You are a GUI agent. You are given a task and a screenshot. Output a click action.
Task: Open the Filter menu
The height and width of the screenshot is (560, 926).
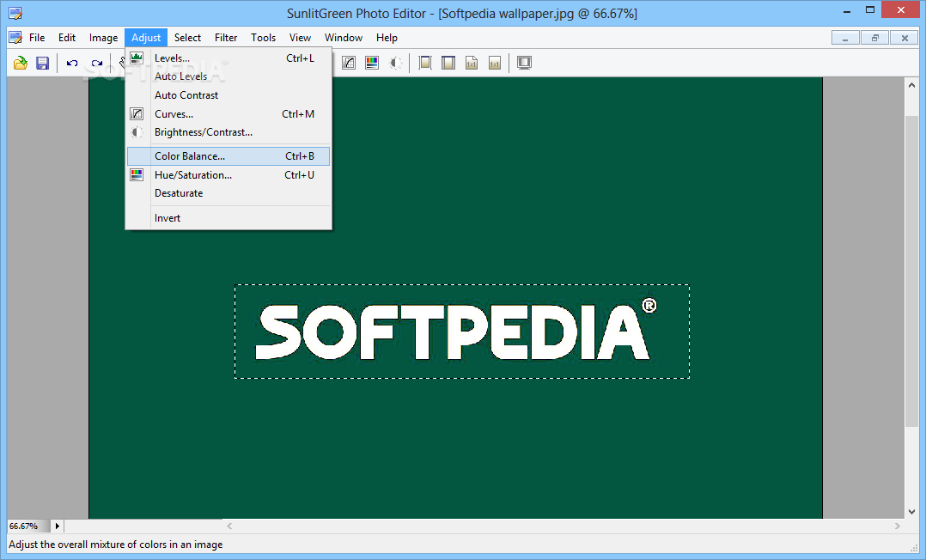click(226, 37)
